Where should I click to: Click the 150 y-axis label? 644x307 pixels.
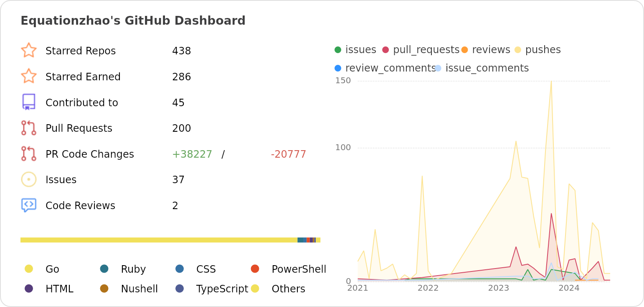point(343,81)
